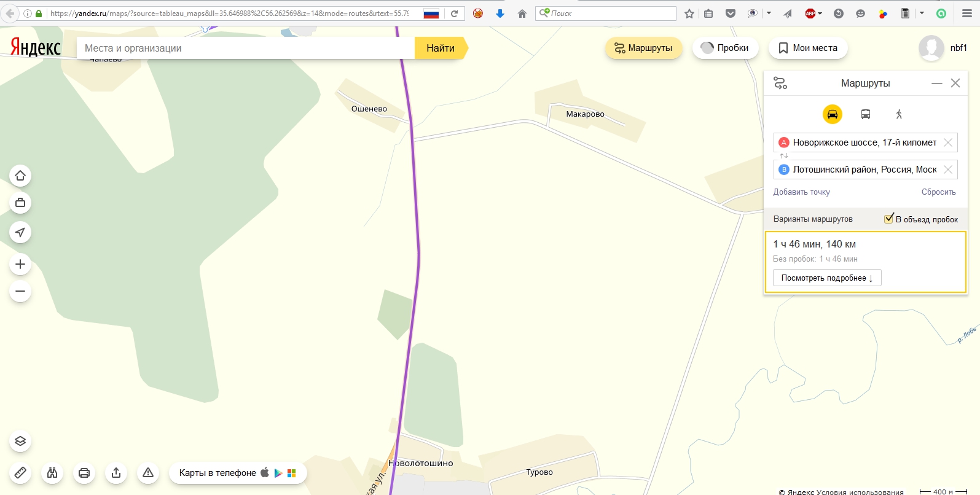Swap start and destination points
The image size is (980, 495).
pos(783,156)
